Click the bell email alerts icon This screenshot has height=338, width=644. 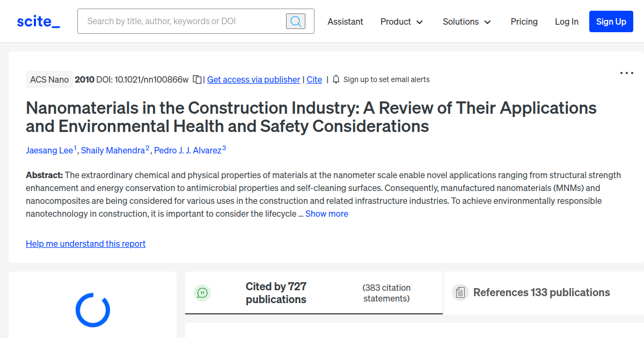[336, 79]
